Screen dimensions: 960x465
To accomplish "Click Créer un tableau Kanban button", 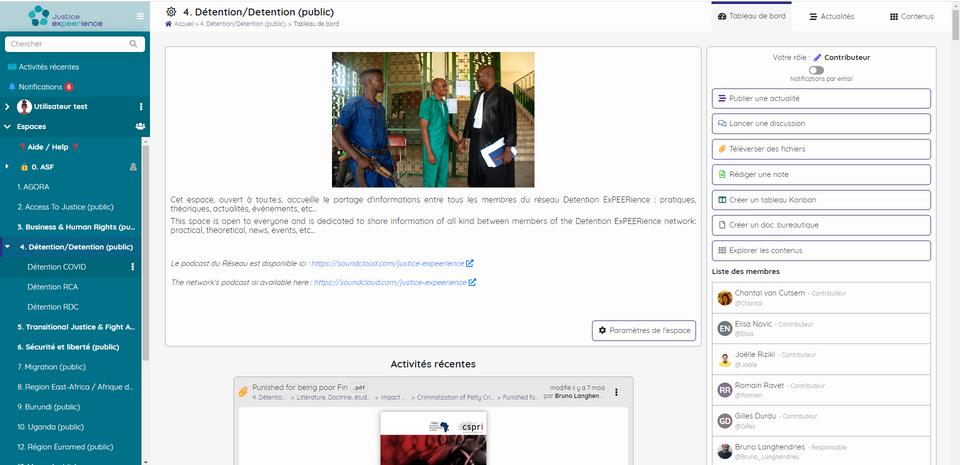I will [x=821, y=200].
